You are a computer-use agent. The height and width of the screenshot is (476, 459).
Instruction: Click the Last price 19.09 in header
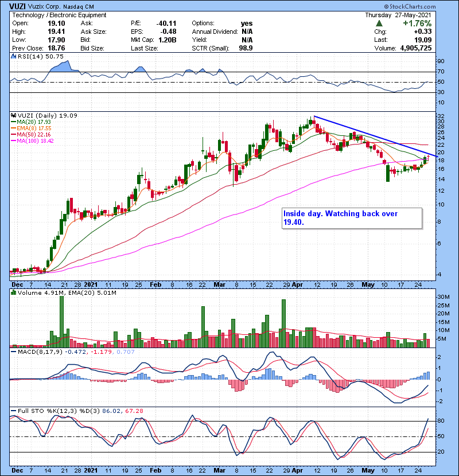coord(423,40)
